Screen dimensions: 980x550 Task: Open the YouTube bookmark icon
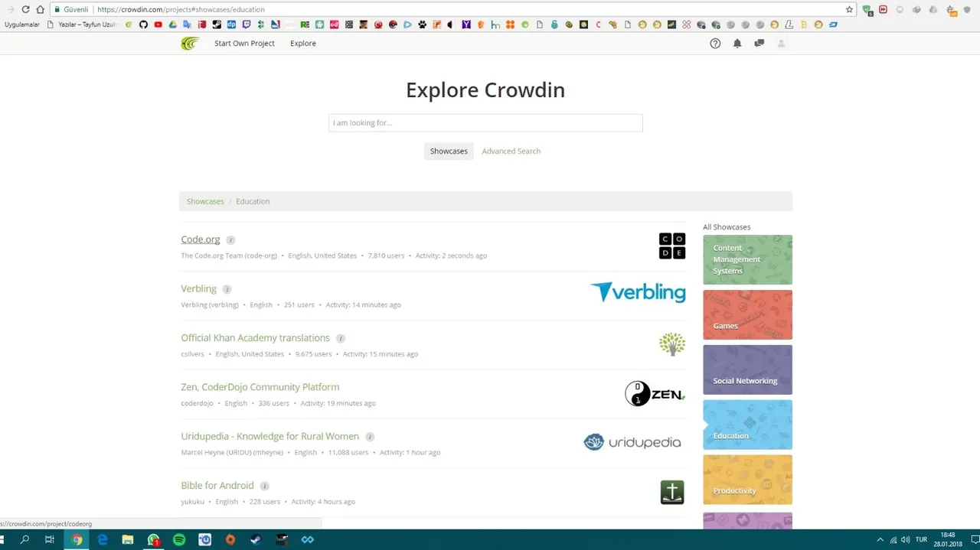coord(158,24)
